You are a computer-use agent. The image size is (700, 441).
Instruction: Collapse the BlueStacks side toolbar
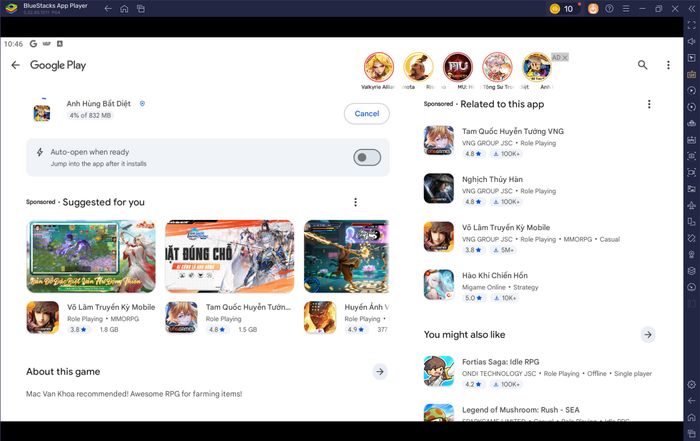(x=692, y=8)
